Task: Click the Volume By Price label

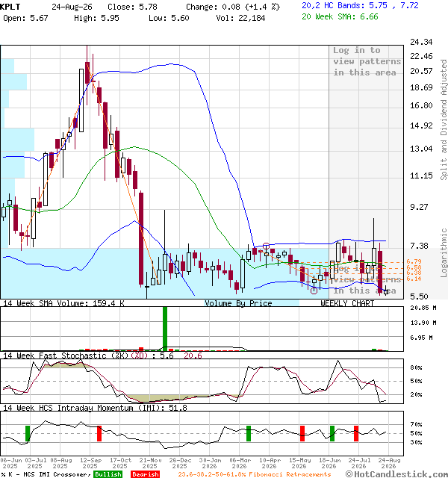Action: [238, 303]
